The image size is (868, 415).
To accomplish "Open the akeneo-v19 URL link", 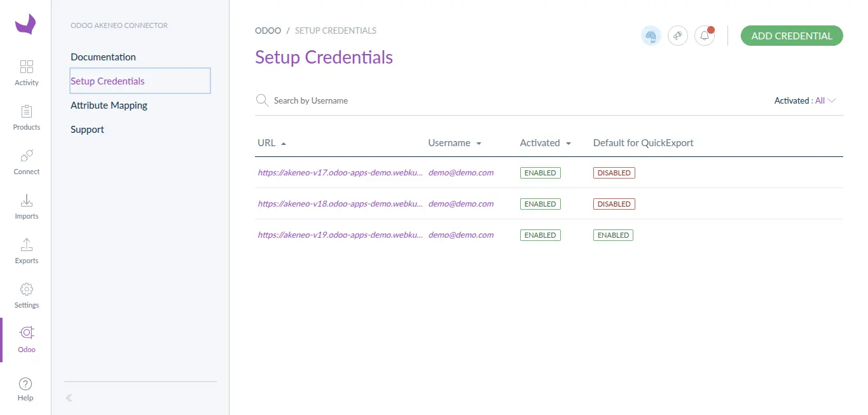I will pos(340,235).
